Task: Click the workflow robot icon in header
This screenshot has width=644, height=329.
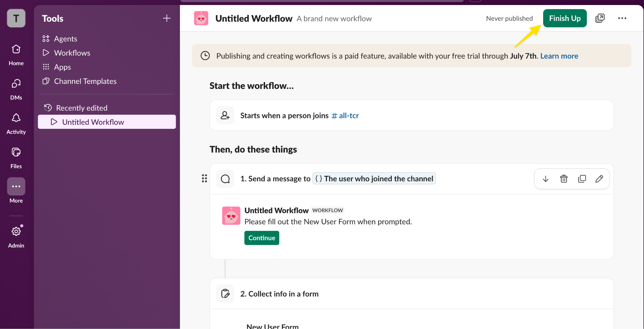Action: click(x=201, y=18)
